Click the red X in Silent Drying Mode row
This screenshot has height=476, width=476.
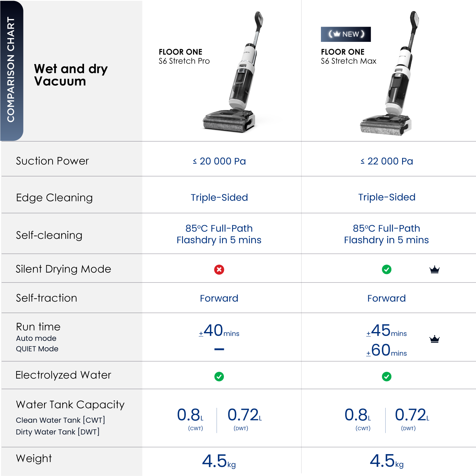pyautogui.click(x=219, y=270)
